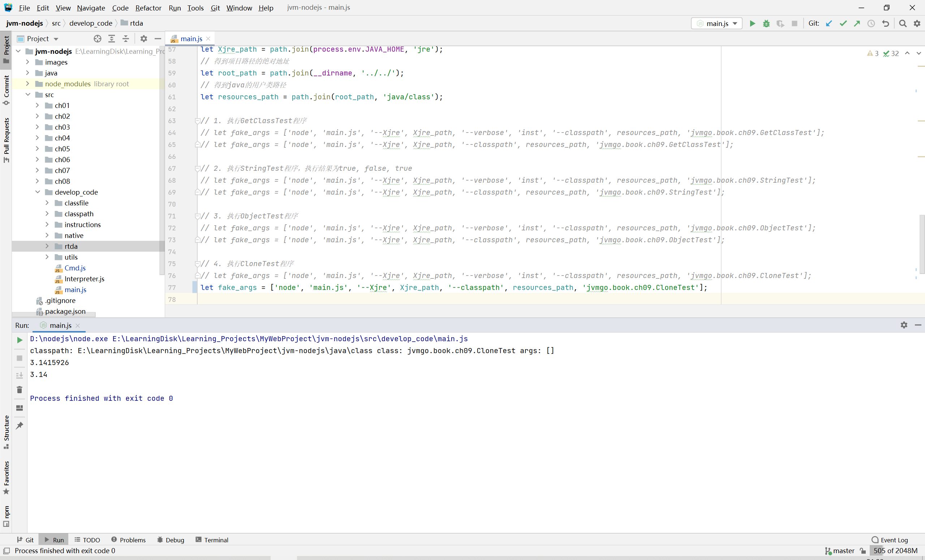This screenshot has height=560, width=925.
Task: Click the Git checkmark verify icon
Action: tap(844, 24)
